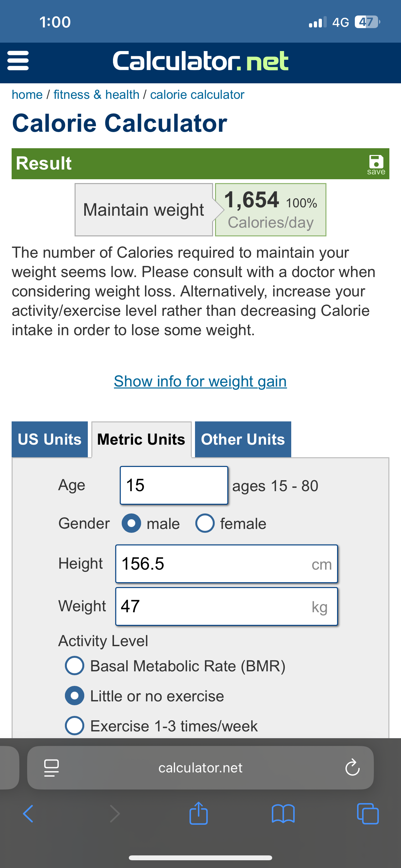The width and height of the screenshot is (401, 868).
Task: Tap the Safari reload page icon
Action: pos(353,767)
